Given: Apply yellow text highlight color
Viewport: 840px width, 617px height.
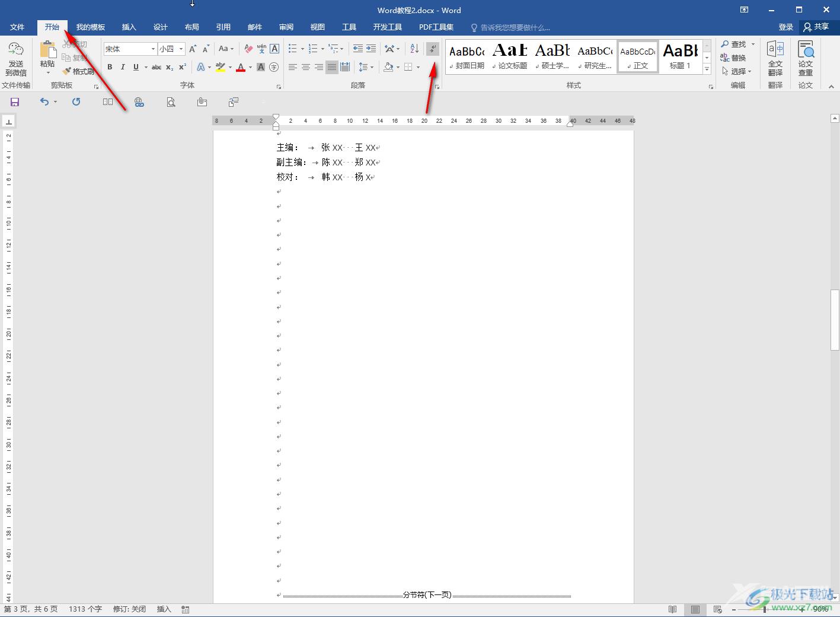Looking at the screenshot, I should [221, 67].
